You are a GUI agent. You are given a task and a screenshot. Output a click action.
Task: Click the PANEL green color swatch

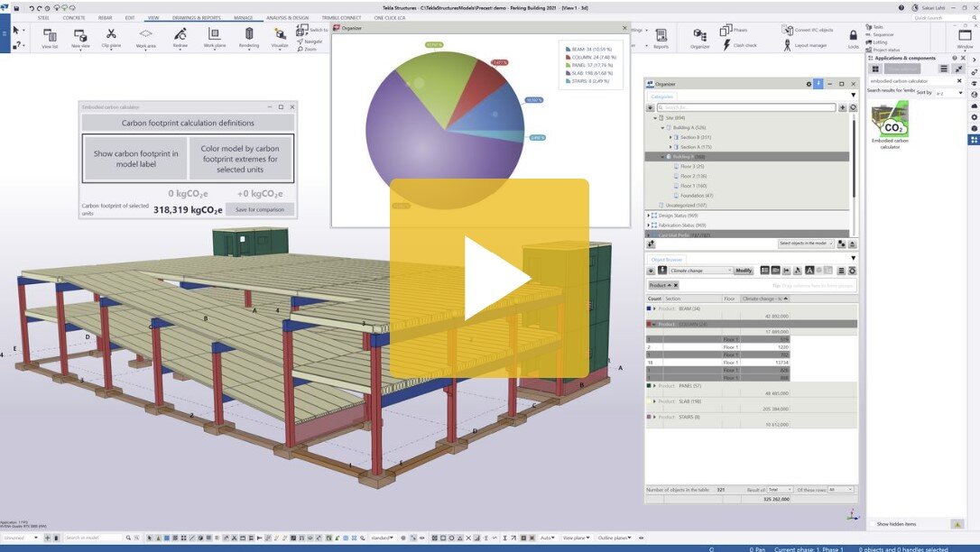(648, 386)
